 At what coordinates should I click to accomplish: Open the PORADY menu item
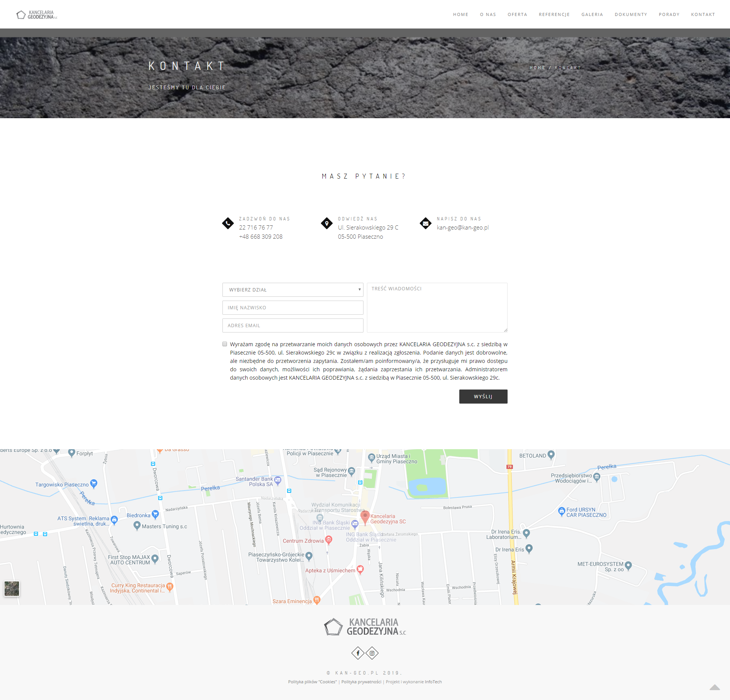pos(669,14)
